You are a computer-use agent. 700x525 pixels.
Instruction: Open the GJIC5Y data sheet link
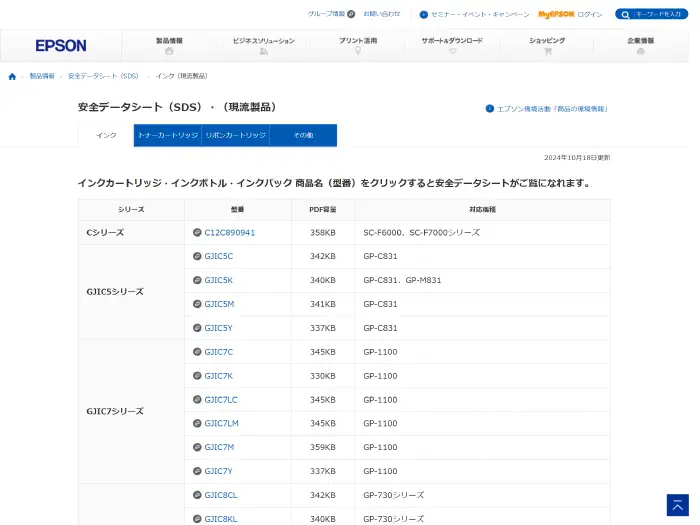[218, 328]
